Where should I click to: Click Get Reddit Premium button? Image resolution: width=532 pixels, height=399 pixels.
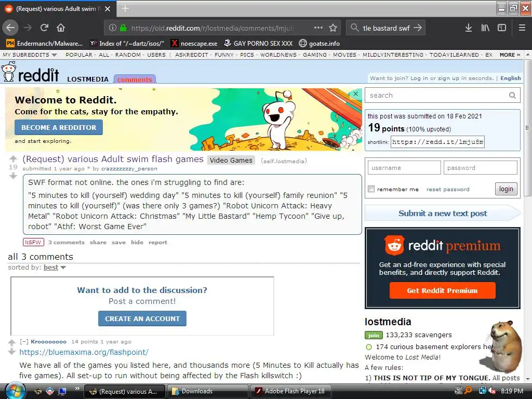point(442,290)
